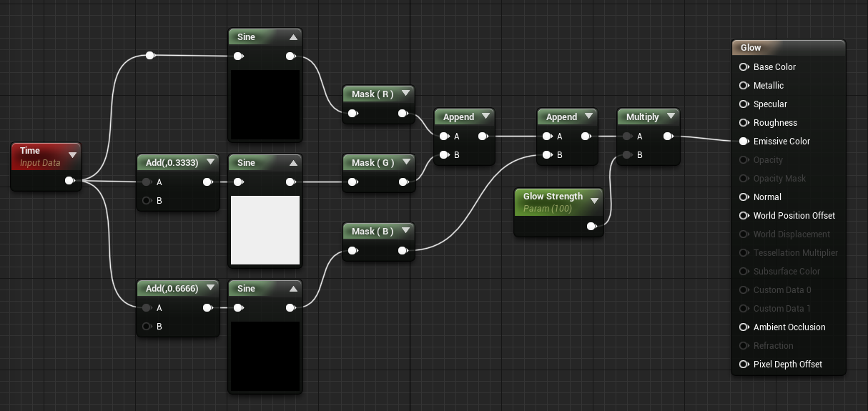The height and width of the screenshot is (411, 868).
Task: Expand the Mask ( B ) node arrow
Action: (x=405, y=231)
